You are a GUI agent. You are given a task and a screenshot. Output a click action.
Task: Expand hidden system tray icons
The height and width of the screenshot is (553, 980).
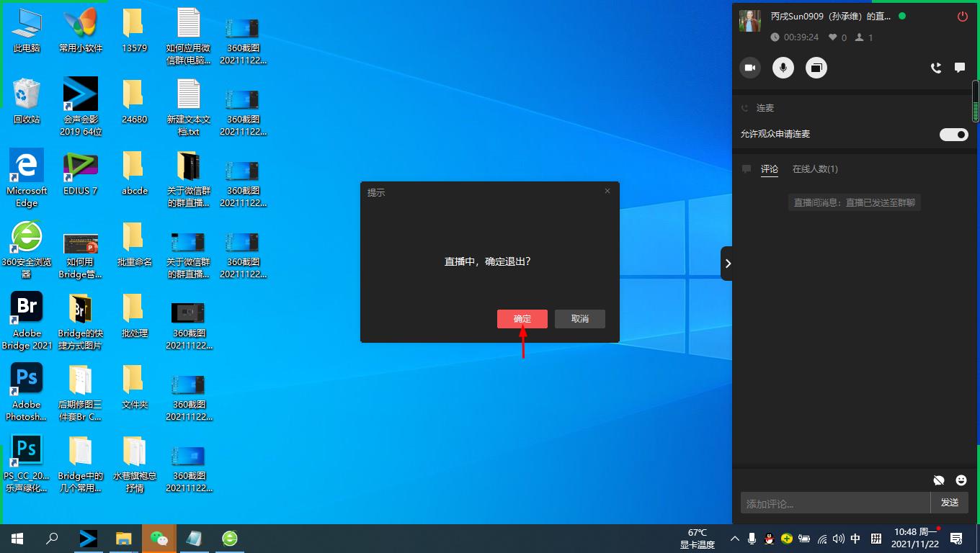coord(734,539)
